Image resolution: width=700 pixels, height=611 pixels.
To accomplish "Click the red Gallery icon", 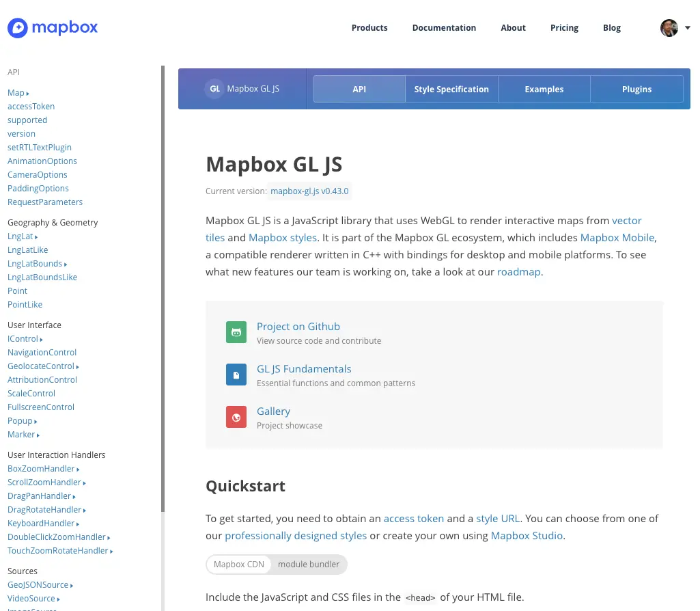I will tap(236, 417).
